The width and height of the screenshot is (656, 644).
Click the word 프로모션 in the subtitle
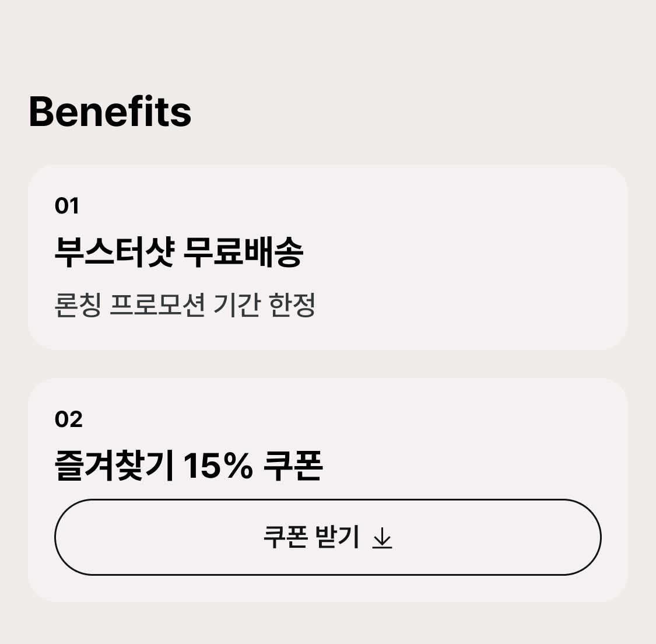(157, 304)
